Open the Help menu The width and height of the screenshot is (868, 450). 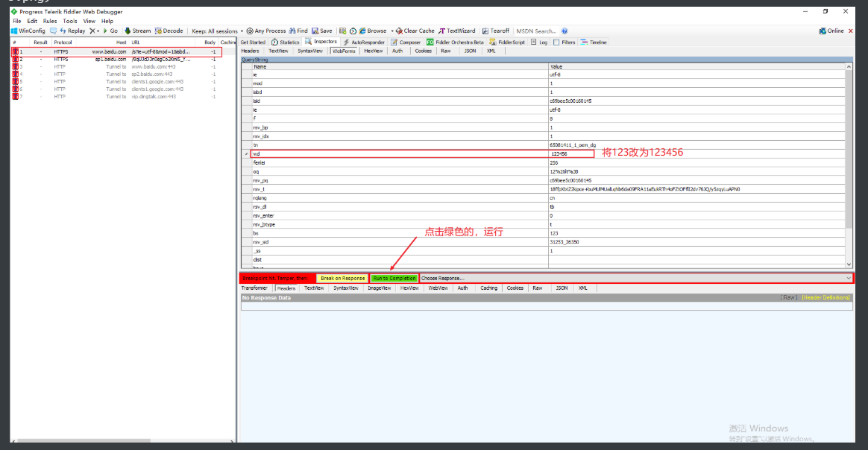107,21
